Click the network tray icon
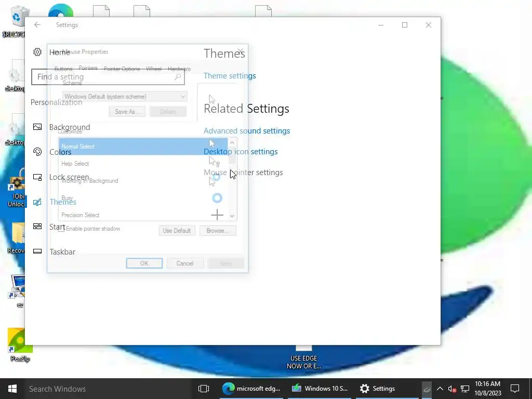The height and width of the screenshot is (399, 532). tap(465, 389)
